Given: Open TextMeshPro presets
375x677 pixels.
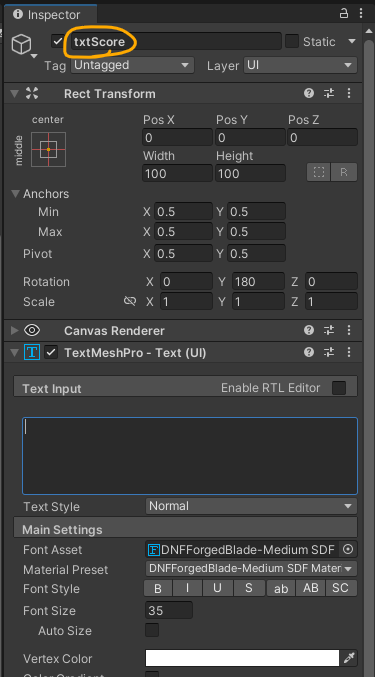Looking at the screenshot, I should point(329,353).
